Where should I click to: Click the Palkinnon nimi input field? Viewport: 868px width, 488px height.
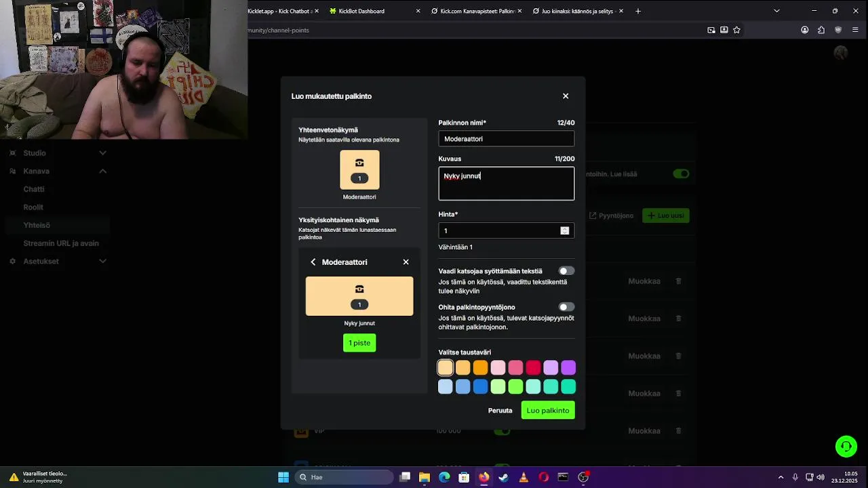tap(507, 139)
